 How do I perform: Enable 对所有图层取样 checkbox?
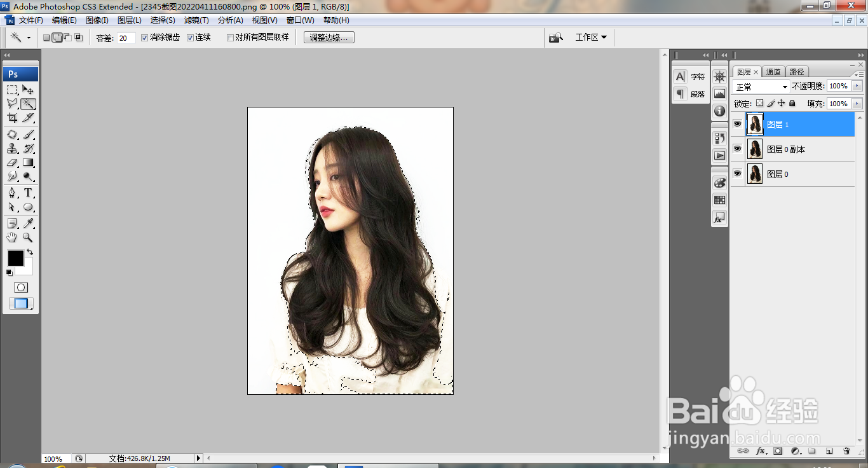point(230,38)
